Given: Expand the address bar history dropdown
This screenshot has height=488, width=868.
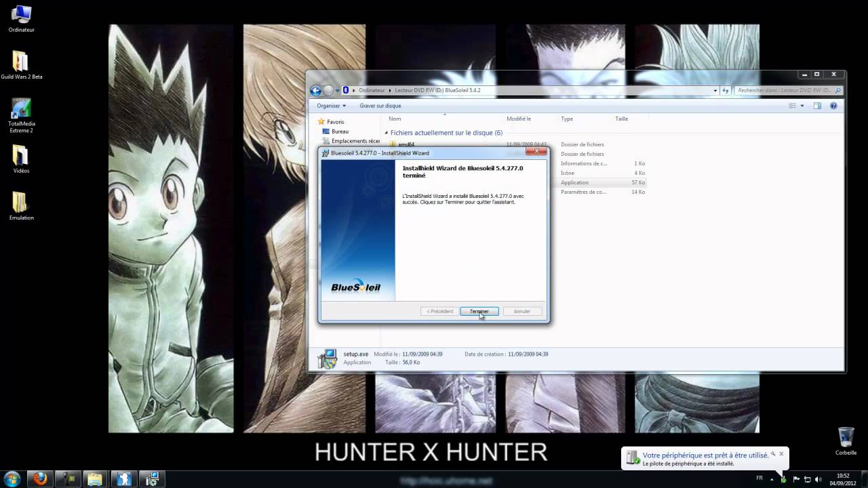Looking at the screenshot, I should coord(715,90).
